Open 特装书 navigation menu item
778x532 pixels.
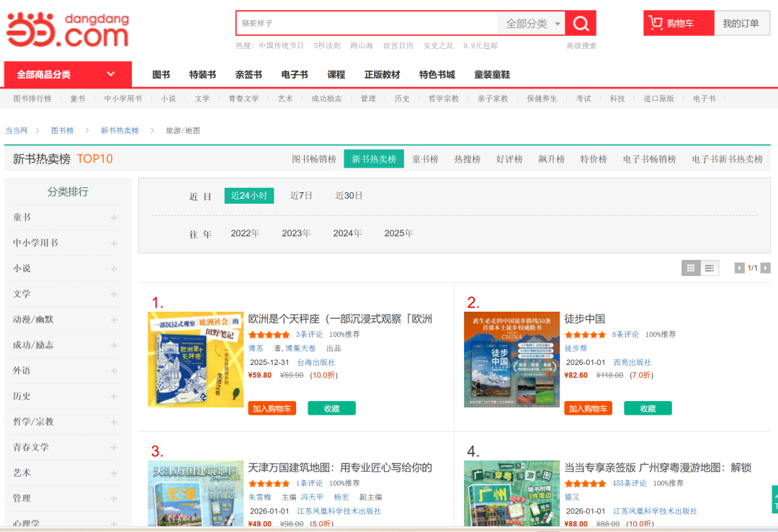click(x=202, y=74)
